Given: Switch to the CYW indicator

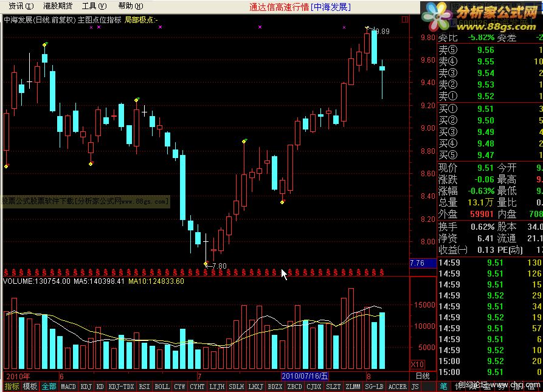Looking at the screenshot, I should (x=180, y=387).
